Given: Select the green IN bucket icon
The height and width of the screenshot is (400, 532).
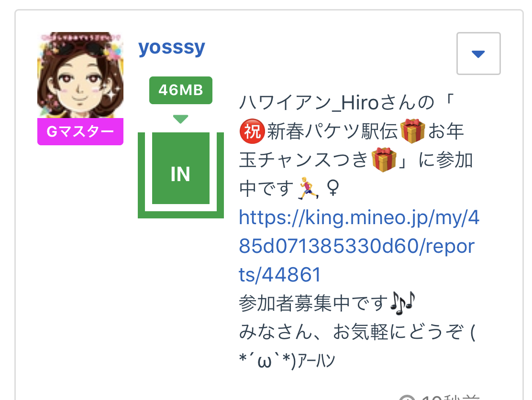Looking at the screenshot, I should [180, 174].
